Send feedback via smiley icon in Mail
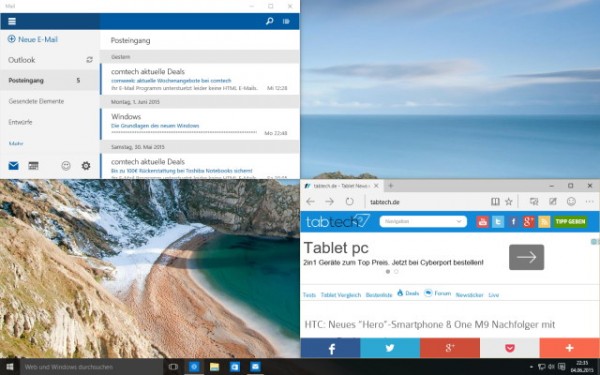Viewport: 600px width, 375px height. point(66,166)
